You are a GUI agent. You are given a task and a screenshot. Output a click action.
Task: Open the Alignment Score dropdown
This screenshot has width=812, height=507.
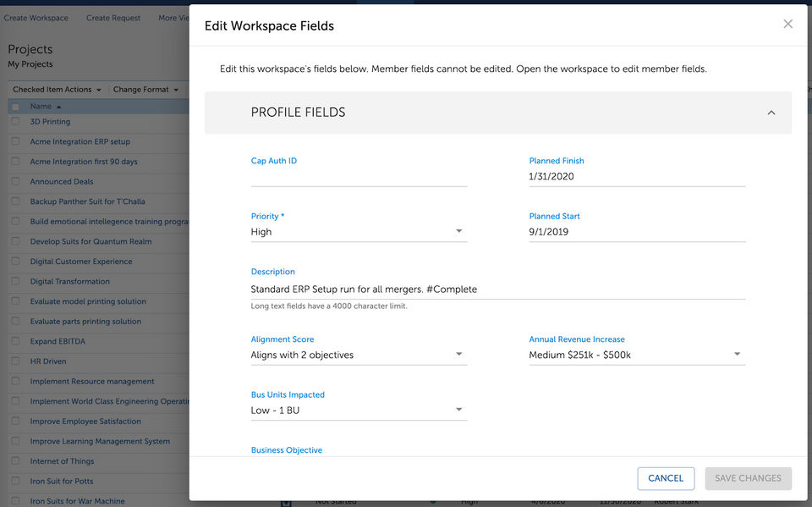(359, 355)
